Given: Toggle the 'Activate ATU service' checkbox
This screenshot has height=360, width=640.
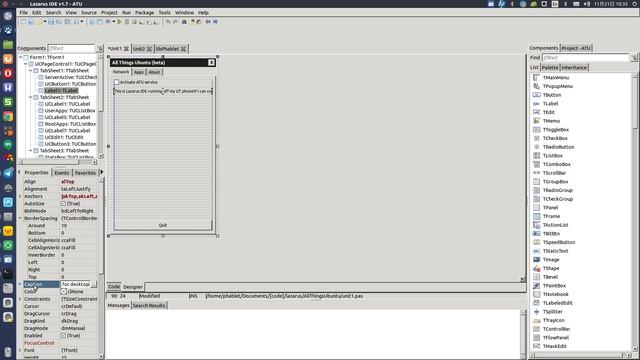Looking at the screenshot, I should tap(116, 82).
